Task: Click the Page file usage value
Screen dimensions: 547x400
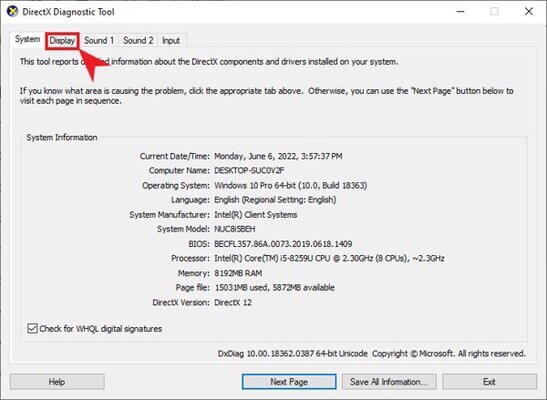Action: (x=275, y=288)
